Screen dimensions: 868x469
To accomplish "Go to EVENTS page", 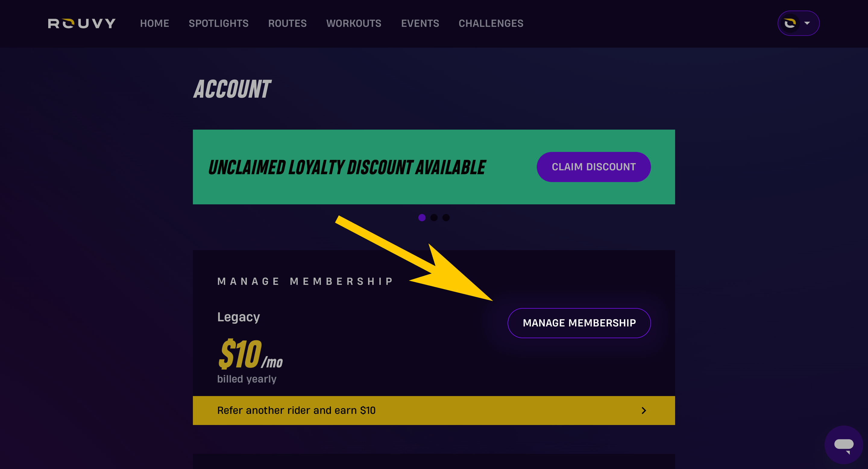I will tap(420, 23).
